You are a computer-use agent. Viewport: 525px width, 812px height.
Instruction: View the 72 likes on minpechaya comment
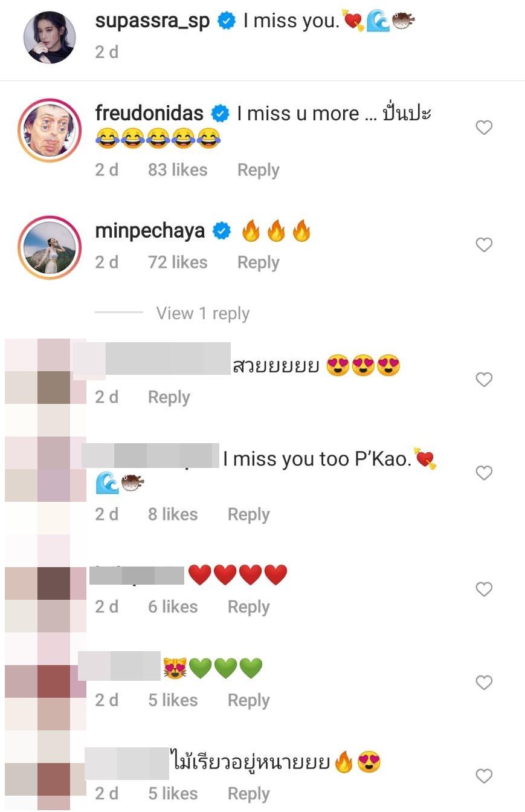pos(178,262)
